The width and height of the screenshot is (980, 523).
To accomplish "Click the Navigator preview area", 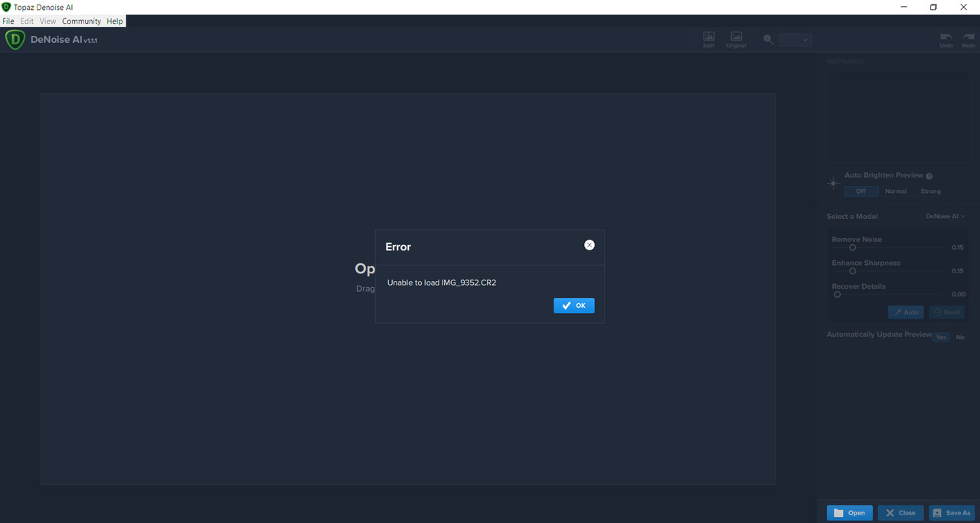I will tap(897, 116).
